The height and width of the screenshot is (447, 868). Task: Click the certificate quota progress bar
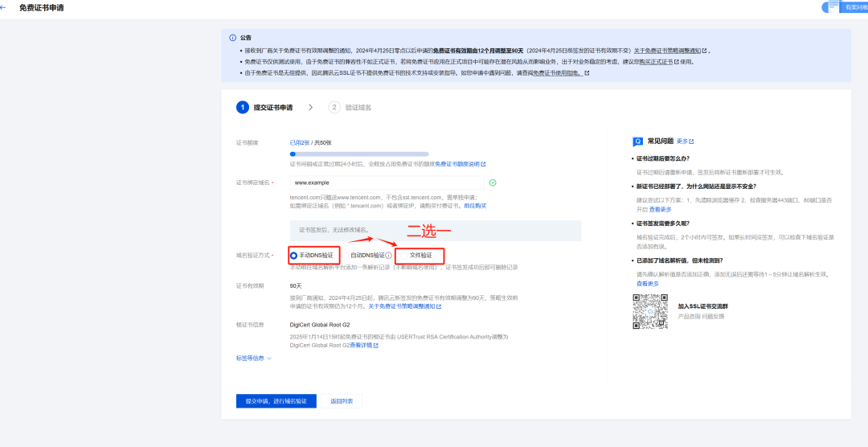(x=358, y=153)
